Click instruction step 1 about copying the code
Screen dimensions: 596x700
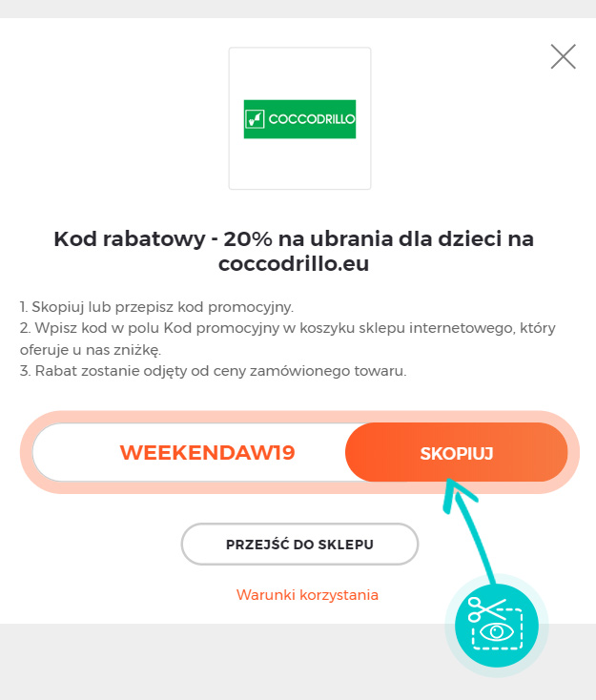156,307
